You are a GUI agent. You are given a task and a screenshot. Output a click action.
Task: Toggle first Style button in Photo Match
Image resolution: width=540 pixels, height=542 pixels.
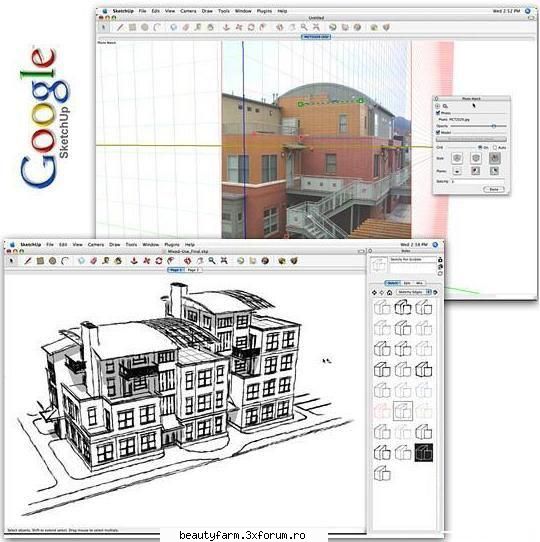coord(457,158)
